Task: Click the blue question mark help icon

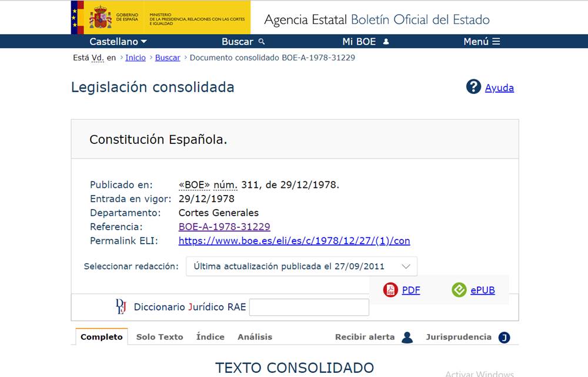Action: click(x=473, y=87)
